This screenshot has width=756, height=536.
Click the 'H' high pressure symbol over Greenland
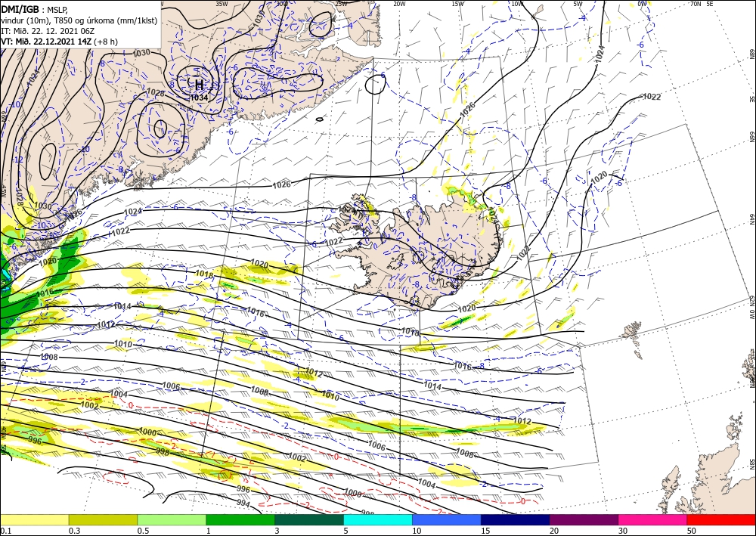[199, 85]
